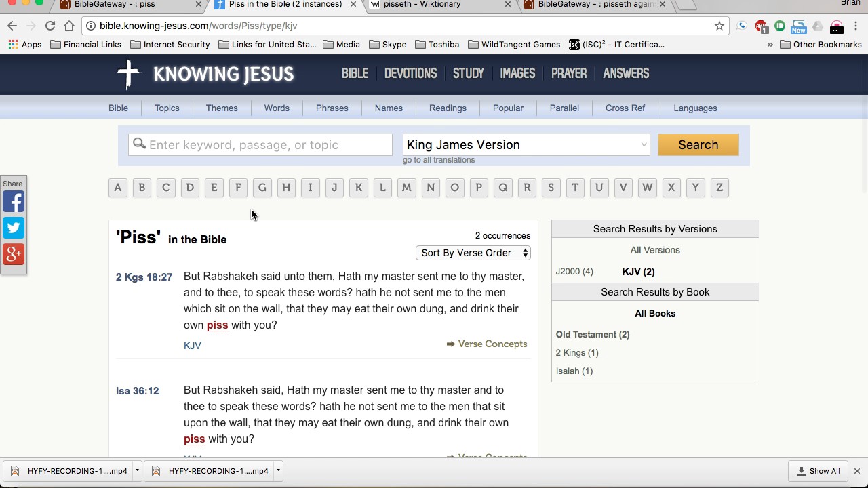Click letter A in alphabet index

118,188
